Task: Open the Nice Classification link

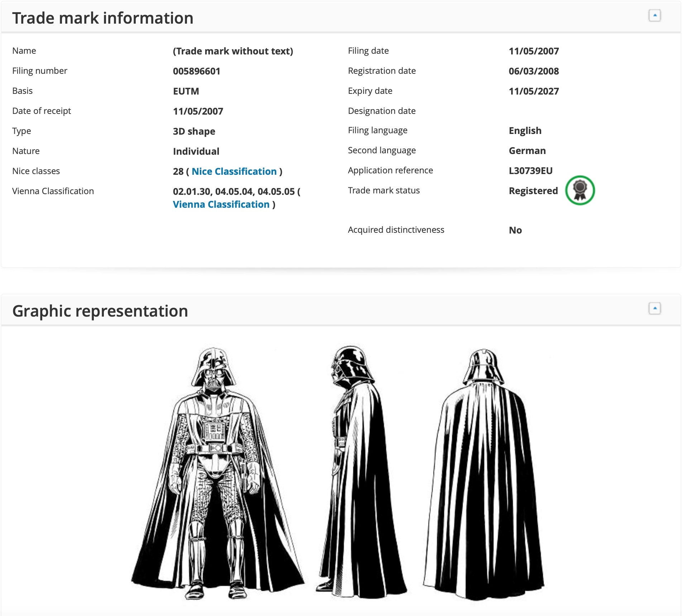Action: pyautogui.click(x=234, y=172)
